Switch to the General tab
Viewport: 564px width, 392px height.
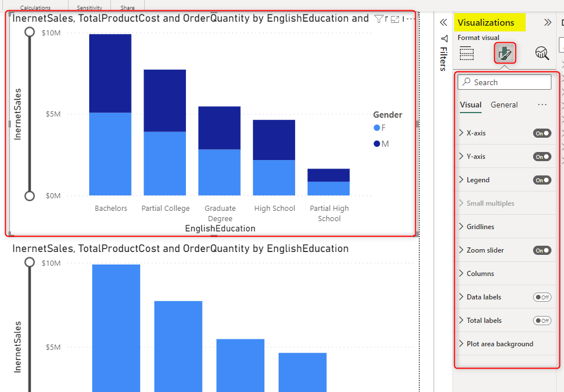point(504,105)
